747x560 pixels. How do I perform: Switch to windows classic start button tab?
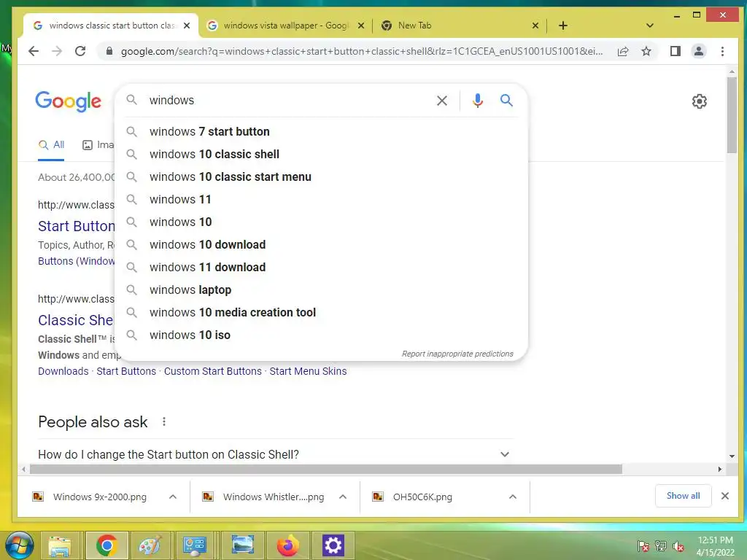click(x=109, y=26)
